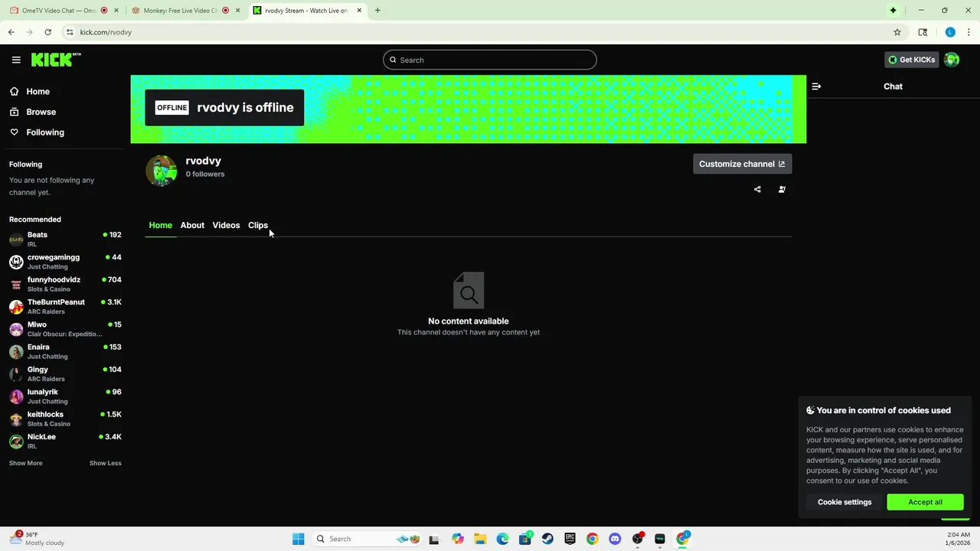
Task: Close the OmeTV browser tab
Action: pos(116,11)
